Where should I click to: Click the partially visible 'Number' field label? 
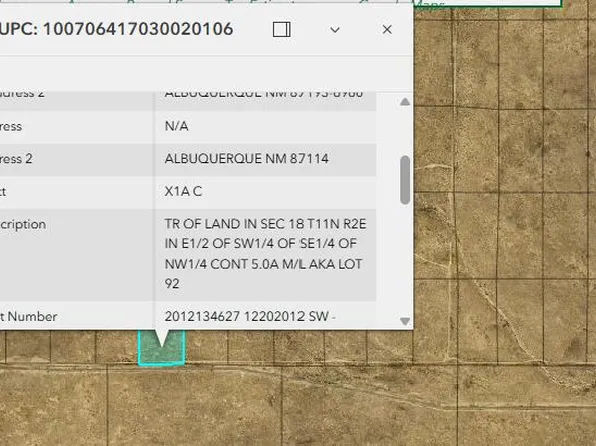tap(29, 316)
